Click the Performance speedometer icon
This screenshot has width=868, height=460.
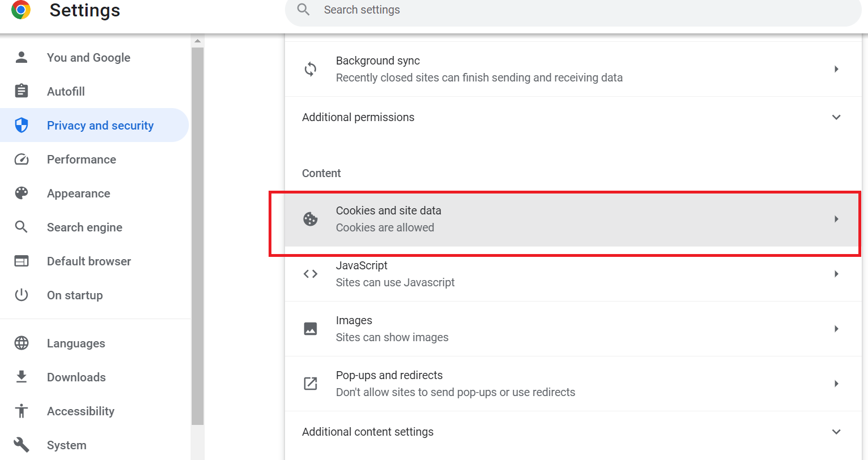[21, 159]
